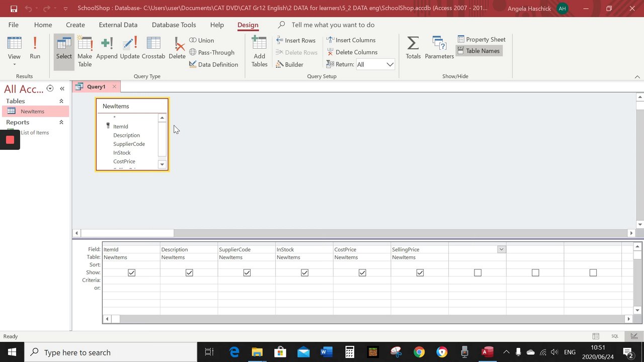The width and height of the screenshot is (644, 362).
Task: Collapse the Reports group
Action: (61, 122)
